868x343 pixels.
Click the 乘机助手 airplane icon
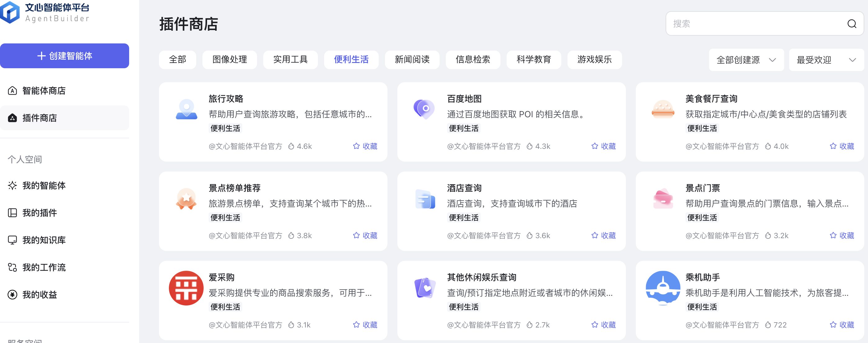tap(662, 288)
